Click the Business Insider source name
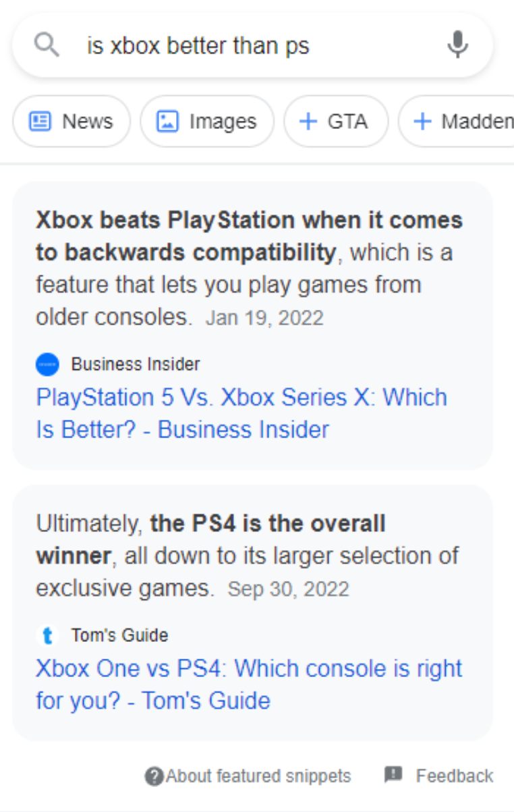 pyautogui.click(x=136, y=364)
